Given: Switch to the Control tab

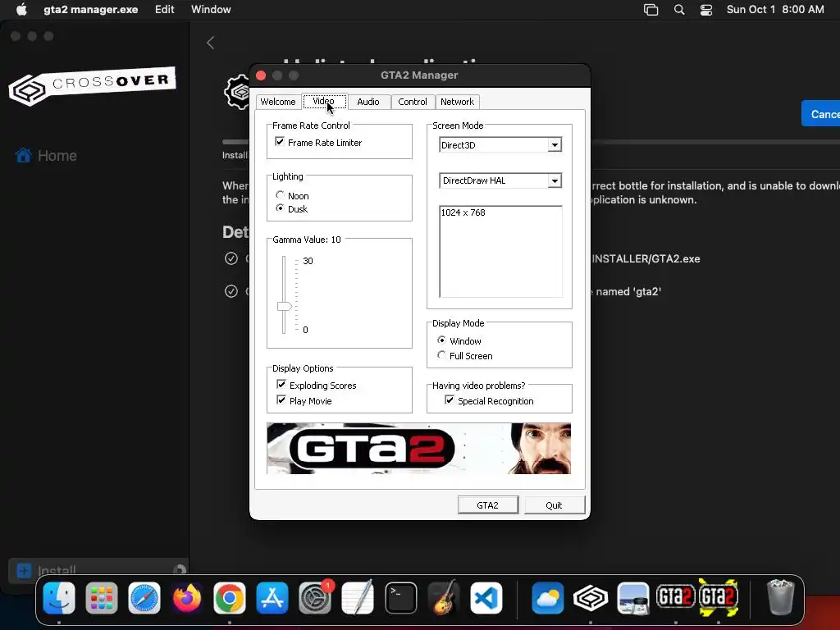Looking at the screenshot, I should 413,102.
